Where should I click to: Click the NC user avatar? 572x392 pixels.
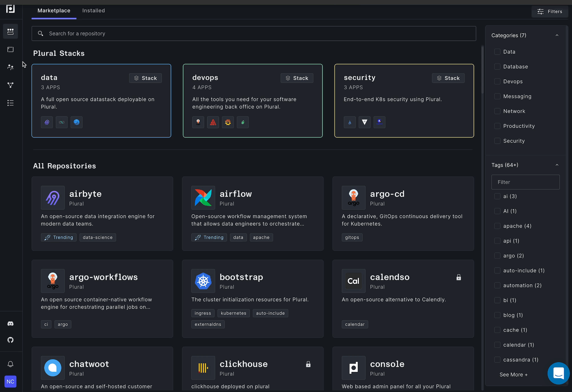(11, 381)
